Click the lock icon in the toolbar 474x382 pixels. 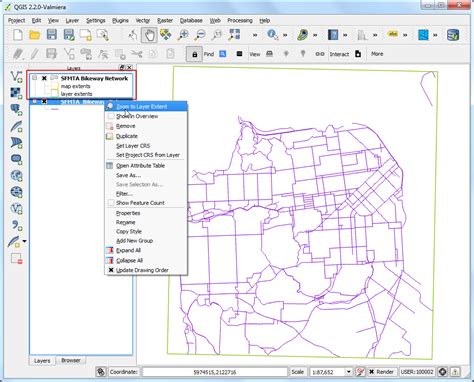click(194, 54)
